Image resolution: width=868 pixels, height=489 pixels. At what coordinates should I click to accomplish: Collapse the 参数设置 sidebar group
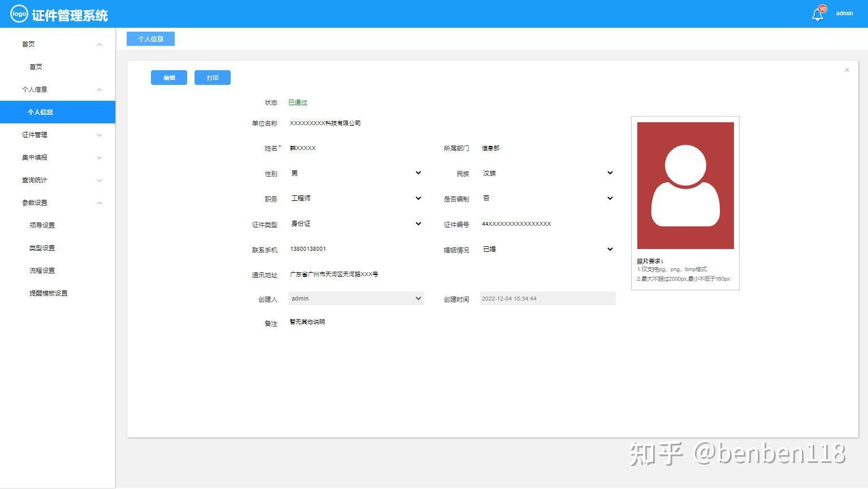coord(58,203)
